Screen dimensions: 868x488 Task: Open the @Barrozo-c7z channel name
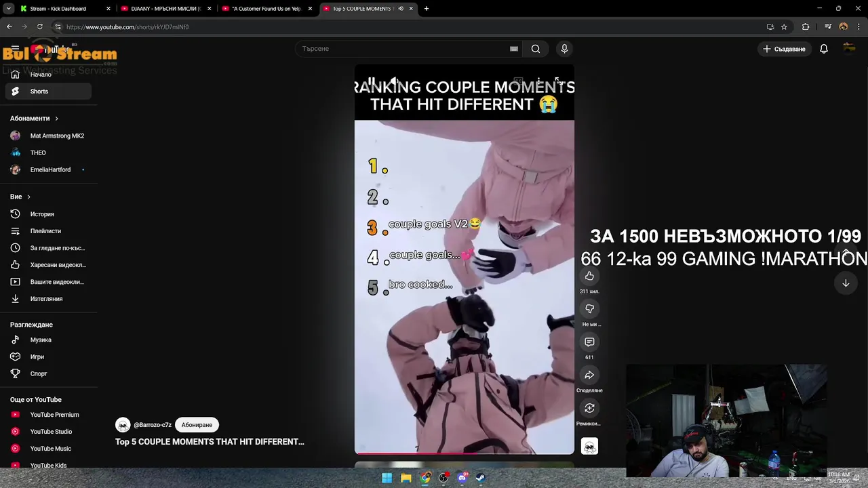153,425
